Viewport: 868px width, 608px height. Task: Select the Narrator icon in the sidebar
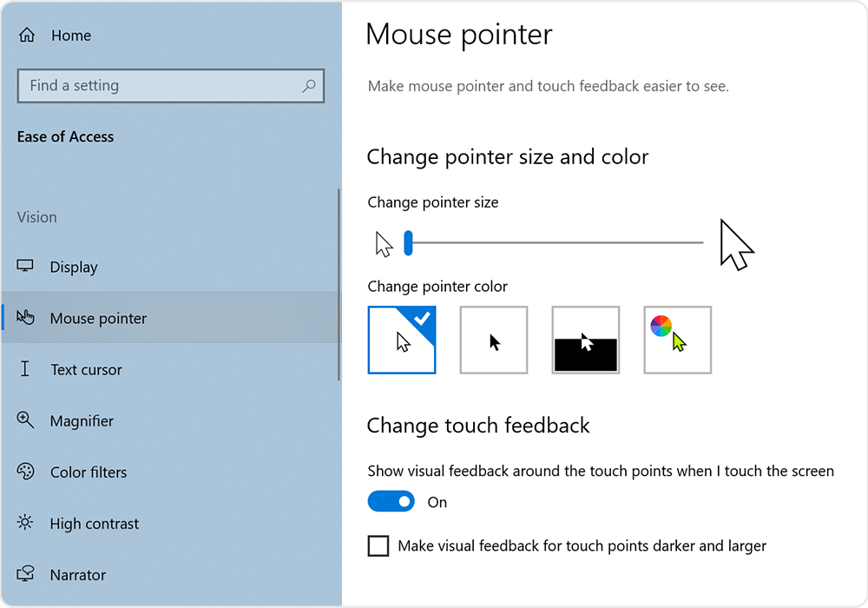(x=27, y=574)
